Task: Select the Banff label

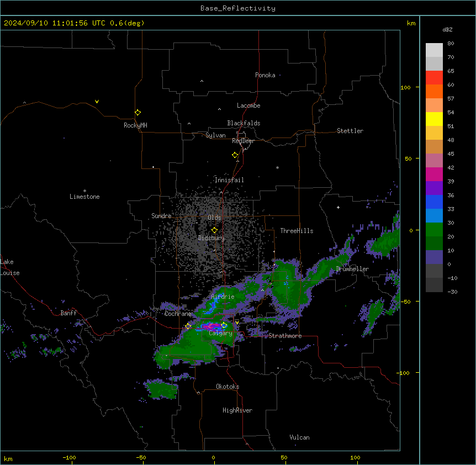Action: pos(68,313)
